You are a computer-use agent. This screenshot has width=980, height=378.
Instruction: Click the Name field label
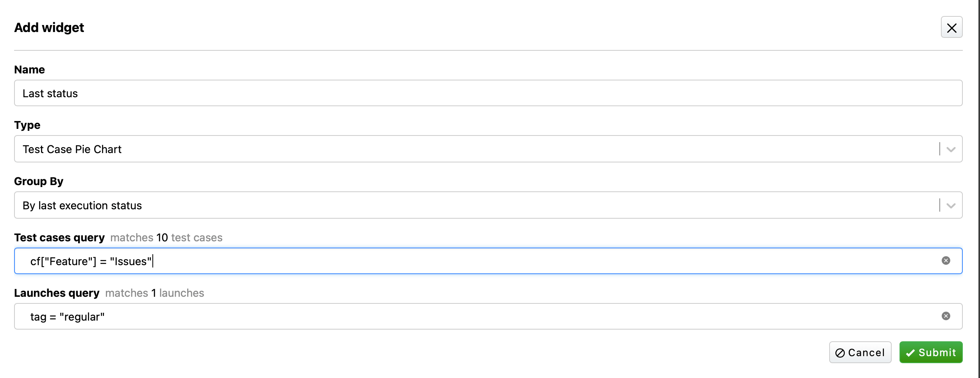[x=29, y=70]
